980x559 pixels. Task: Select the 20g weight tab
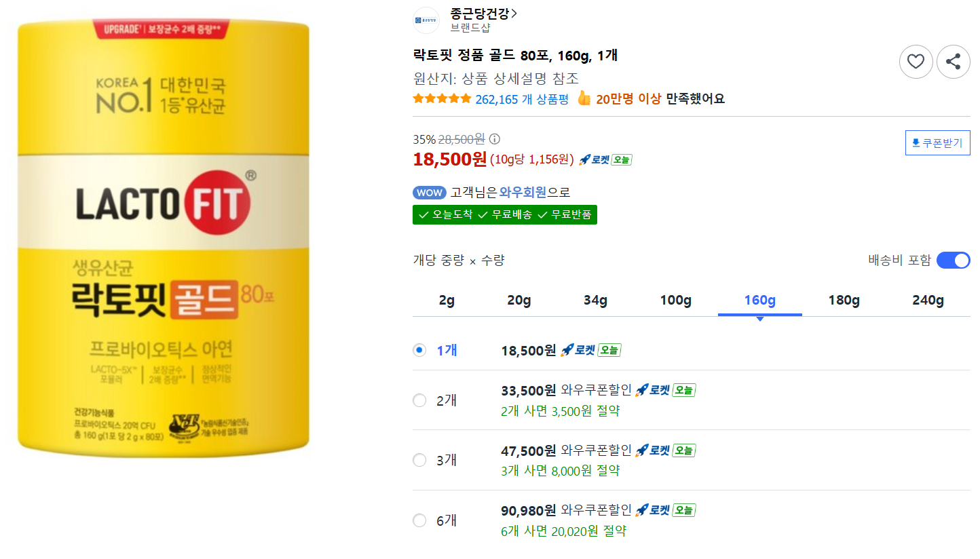[519, 301]
